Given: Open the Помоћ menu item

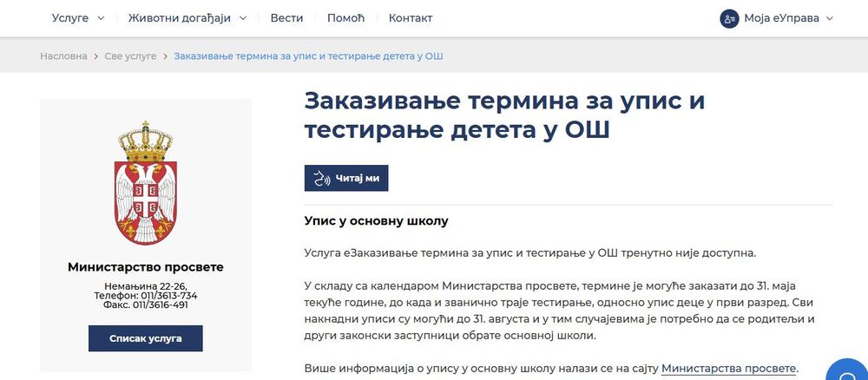Looking at the screenshot, I should click(345, 18).
